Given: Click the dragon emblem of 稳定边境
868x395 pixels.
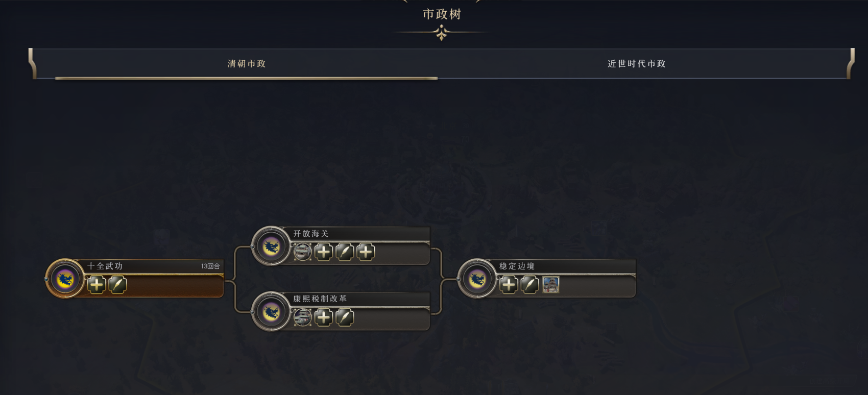Looking at the screenshot, I should coord(477,279).
